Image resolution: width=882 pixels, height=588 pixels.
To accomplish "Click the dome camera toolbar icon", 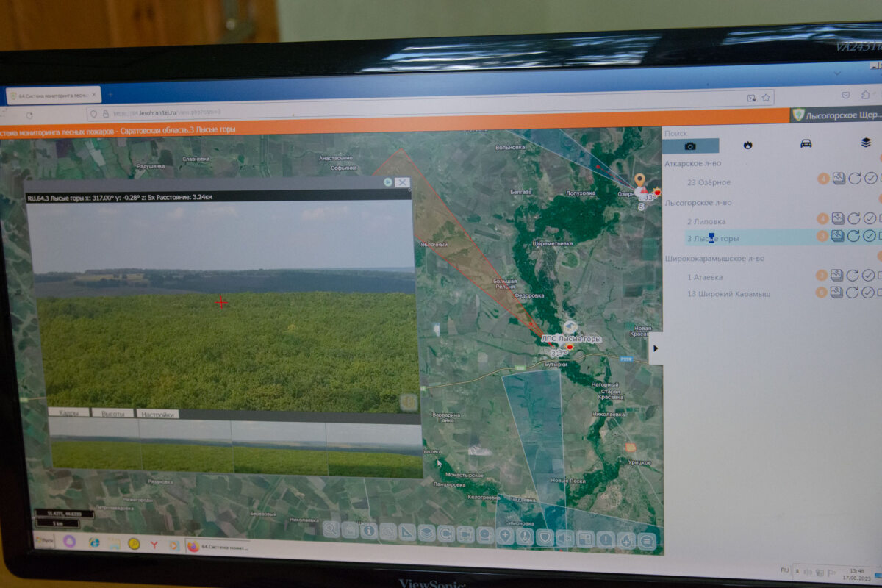I will point(485,535).
